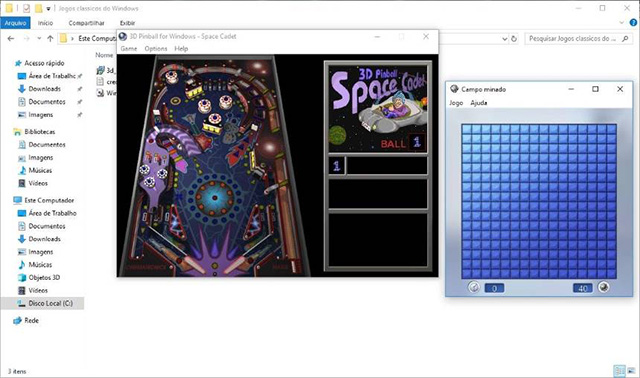The image size is (640, 378).
Task: Select Downloads under Acesso rápido
Action: point(22,89)
